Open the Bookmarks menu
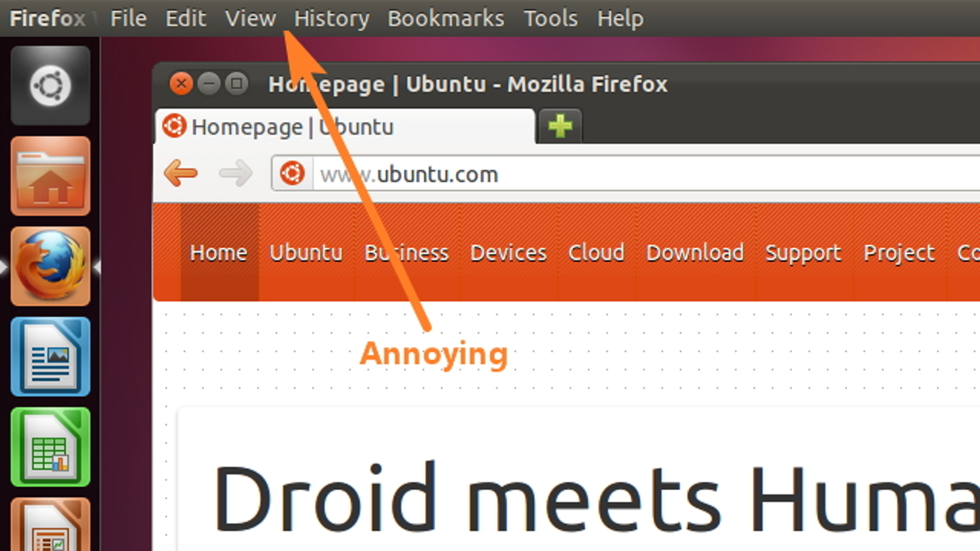The image size is (980, 551). click(446, 18)
